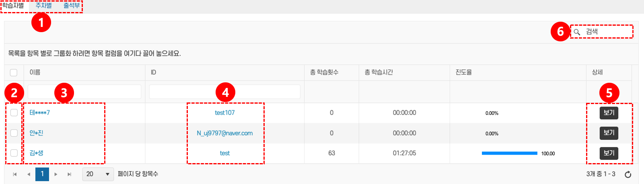Open the N_uj9797@naver.com ID link
This screenshot has height=184, width=644.
point(224,133)
